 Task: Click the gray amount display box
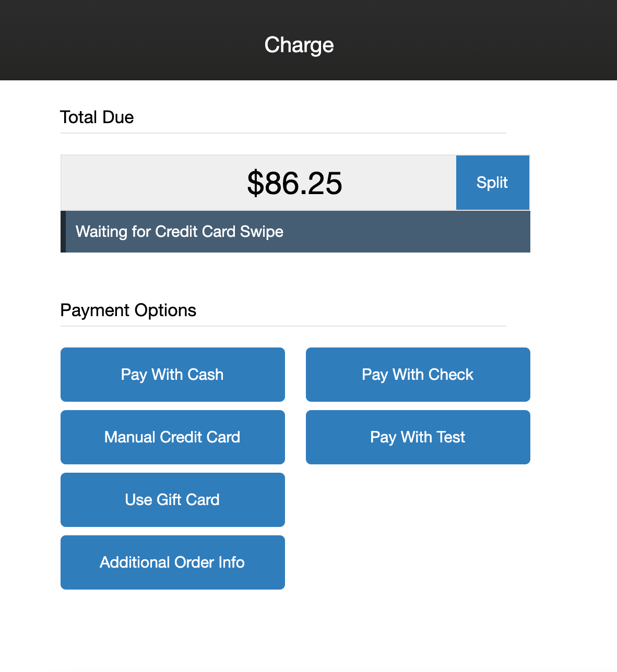tap(258, 183)
